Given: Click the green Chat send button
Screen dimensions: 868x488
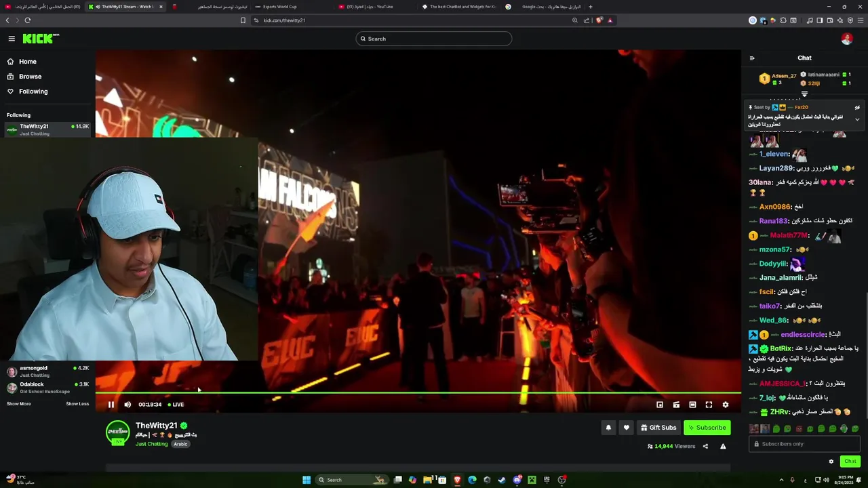Looking at the screenshot, I should coord(850,462).
